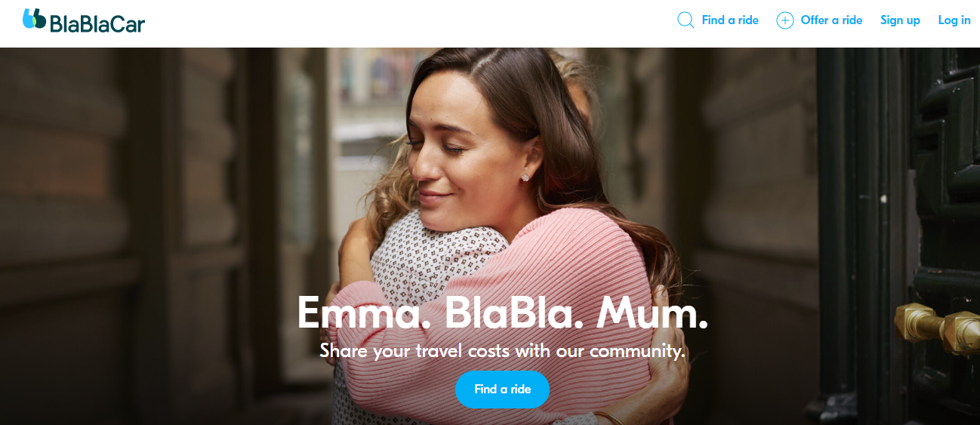980x425 pixels.
Task: Open the "Offer a ride" header link
Action: pos(831,20)
